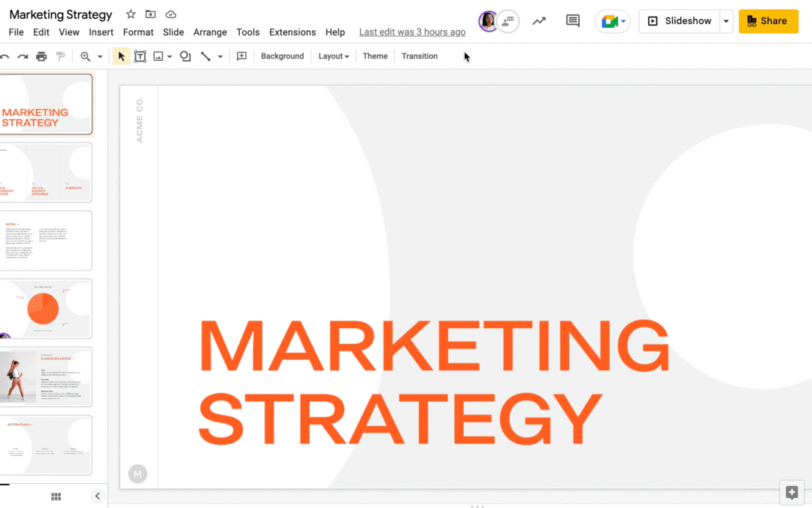Image resolution: width=812 pixels, height=508 pixels.
Task: Select the Action Plan slide thumbnail
Action: click(x=46, y=445)
